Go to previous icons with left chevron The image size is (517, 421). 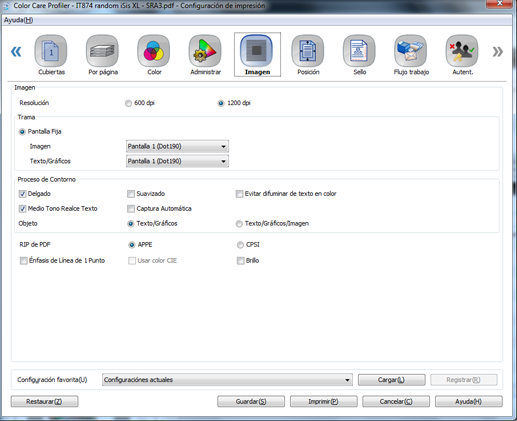click(x=16, y=52)
